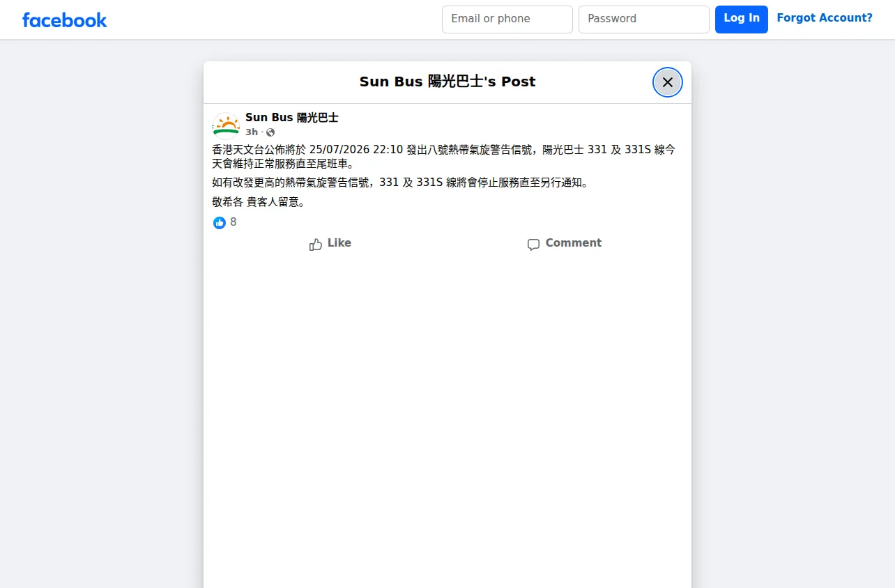
Task: Click the Facebook logo
Action: point(65,20)
